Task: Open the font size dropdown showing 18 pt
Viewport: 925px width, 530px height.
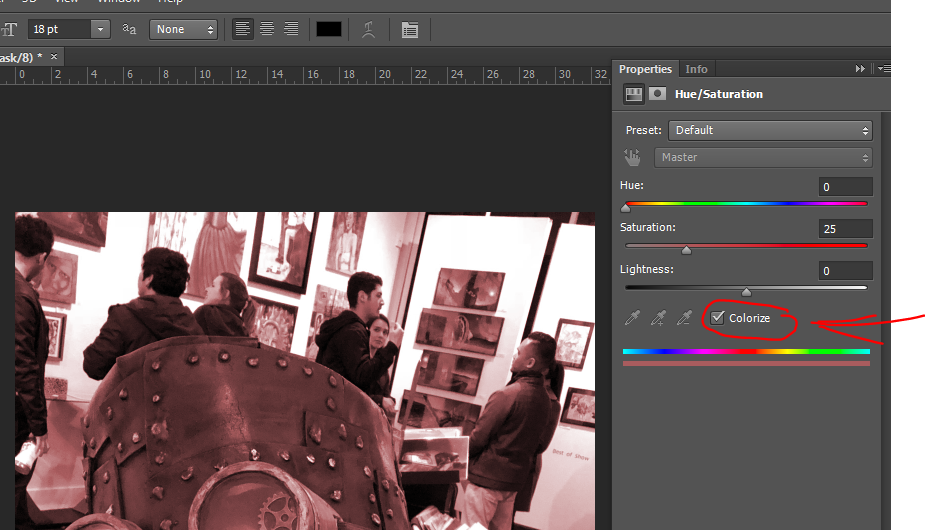Action: (100, 29)
